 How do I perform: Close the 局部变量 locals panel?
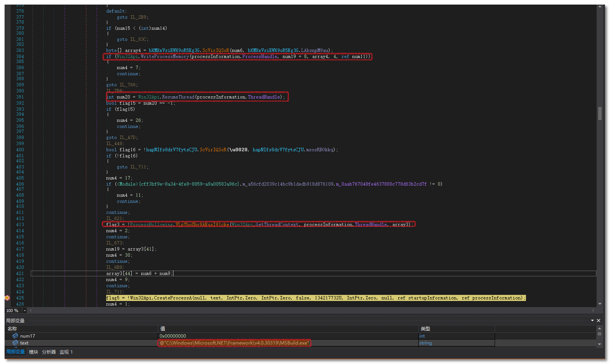point(599,320)
